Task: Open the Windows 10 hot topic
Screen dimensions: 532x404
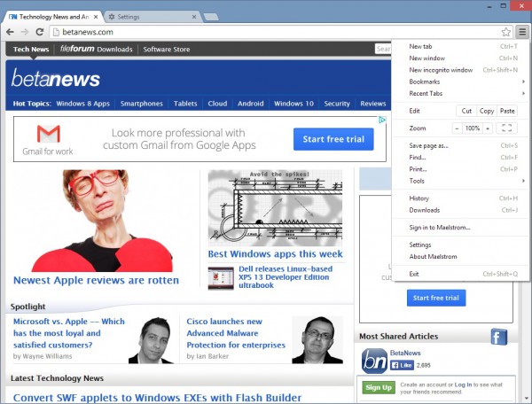Action: pos(293,104)
